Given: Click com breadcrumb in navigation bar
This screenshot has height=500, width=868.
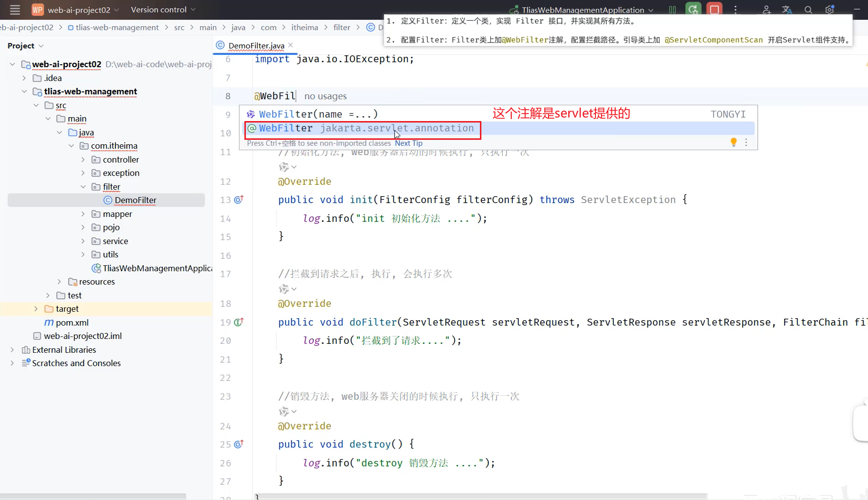Looking at the screenshot, I should tap(269, 27).
